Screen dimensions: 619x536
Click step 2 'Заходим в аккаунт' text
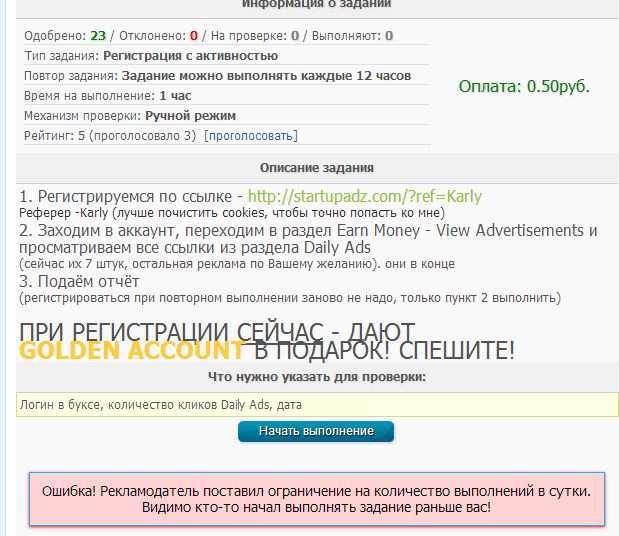pyautogui.click(x=308, y=239)
